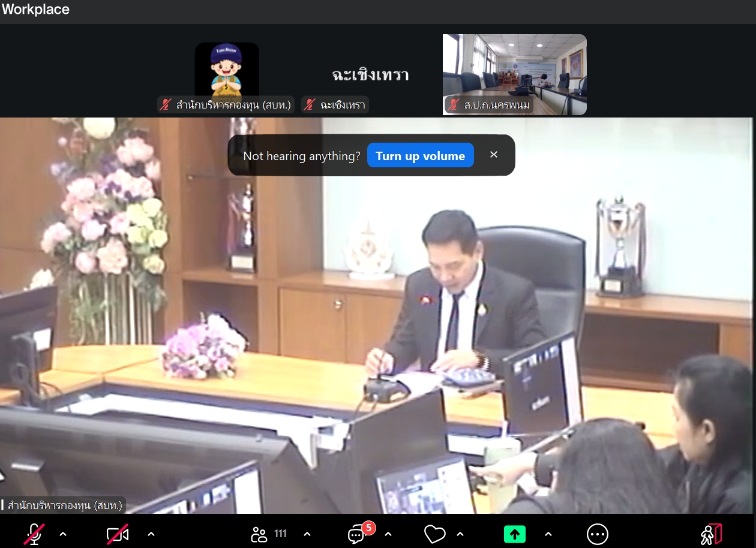Turn on the video camera
Viewport: 756px width, 548px height.
tap(117, 534)
